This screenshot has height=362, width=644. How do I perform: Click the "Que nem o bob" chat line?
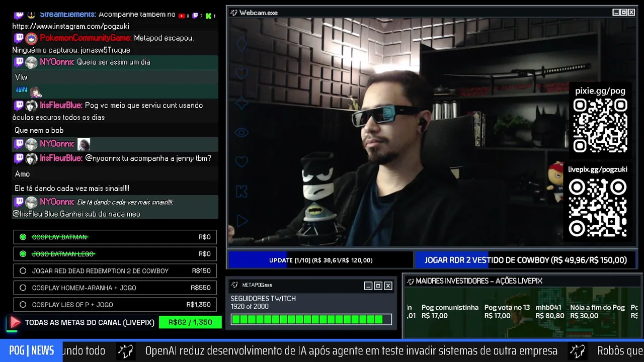point(39,131)
